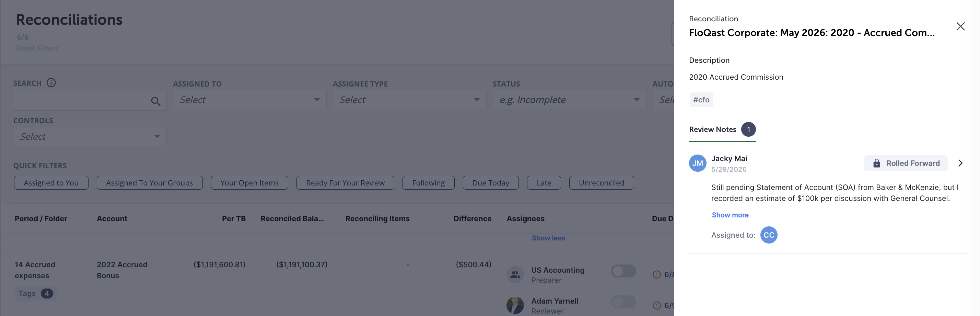Open the reconciled balance ($1,191,100.37) link
980x316 pixels.
click(x=302, y=264)
